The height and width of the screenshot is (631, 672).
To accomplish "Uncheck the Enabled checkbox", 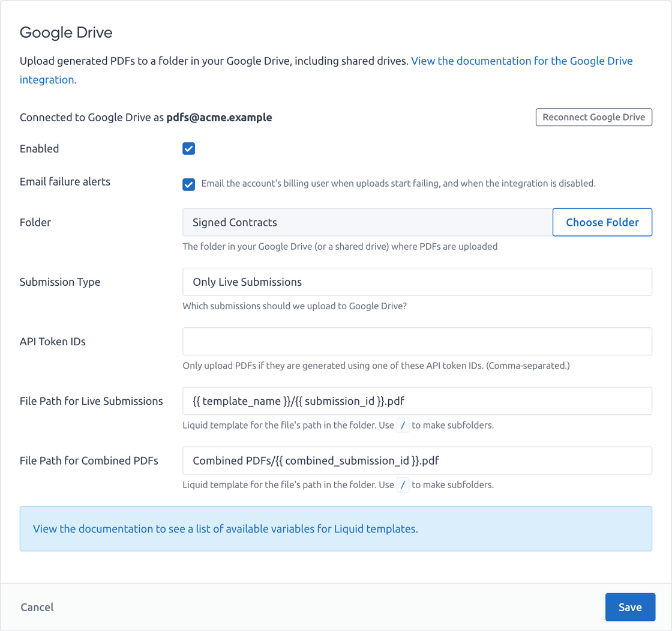I will click(x=188, y=148).
